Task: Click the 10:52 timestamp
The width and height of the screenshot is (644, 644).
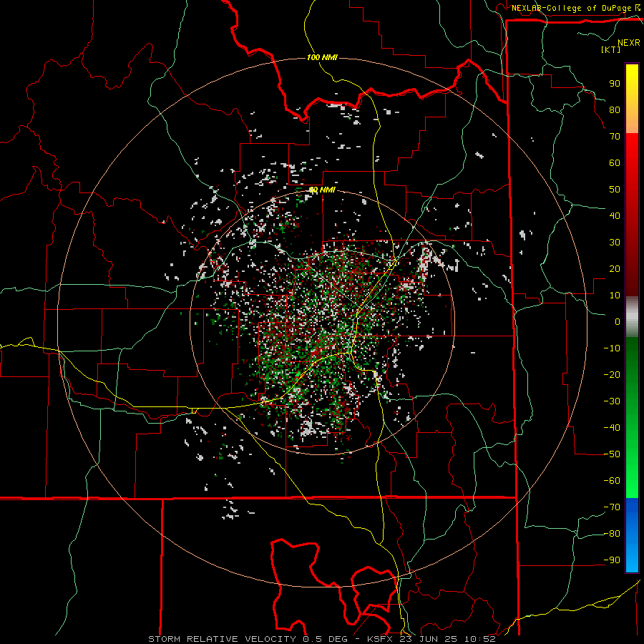Action: [479, 639]
